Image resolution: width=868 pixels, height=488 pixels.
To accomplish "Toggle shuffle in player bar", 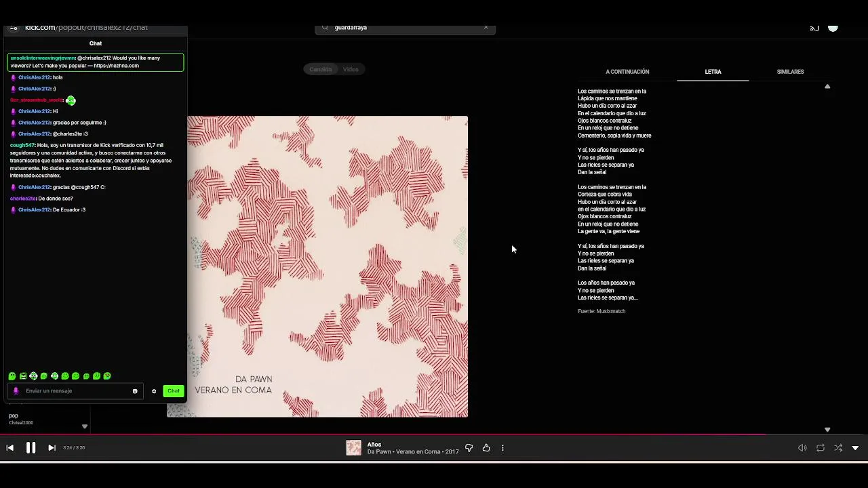I will coord(838,448).
